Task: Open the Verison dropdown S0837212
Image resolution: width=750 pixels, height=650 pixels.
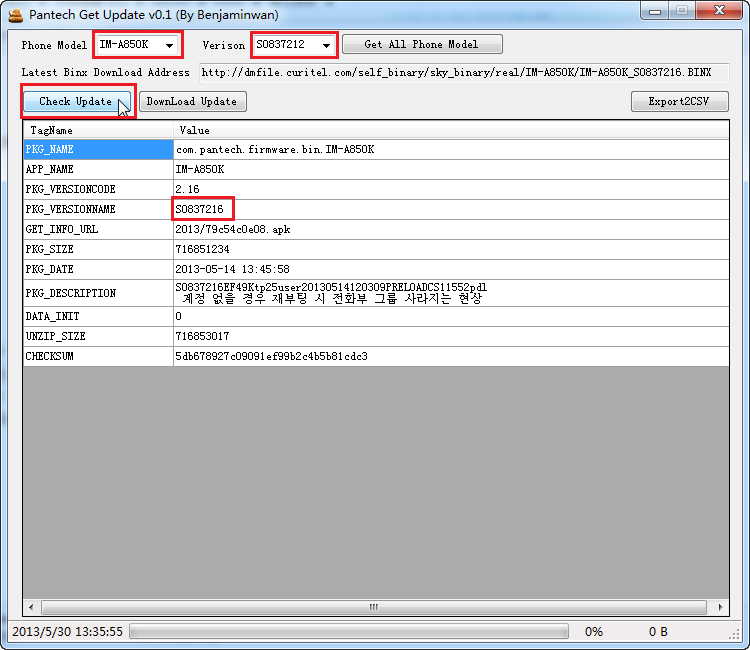Action: click(x=294, y=45)
